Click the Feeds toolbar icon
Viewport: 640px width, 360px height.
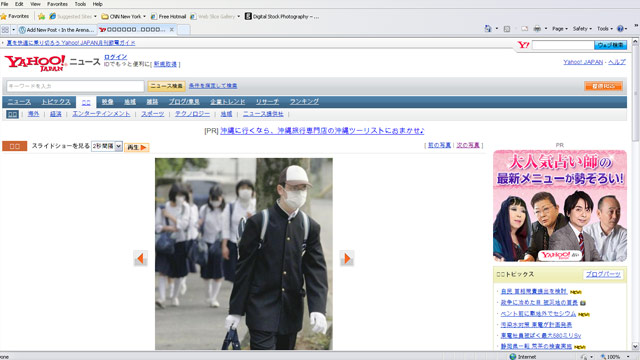[507, 29]
